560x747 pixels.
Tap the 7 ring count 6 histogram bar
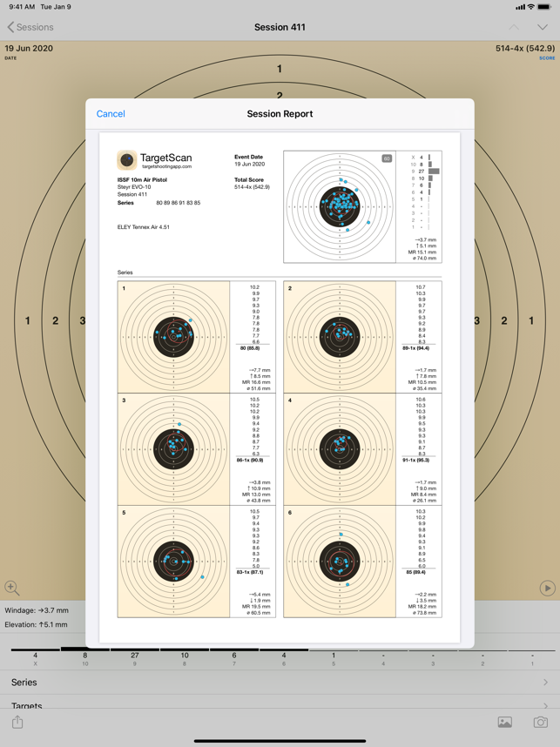click(x=430, y=185)
